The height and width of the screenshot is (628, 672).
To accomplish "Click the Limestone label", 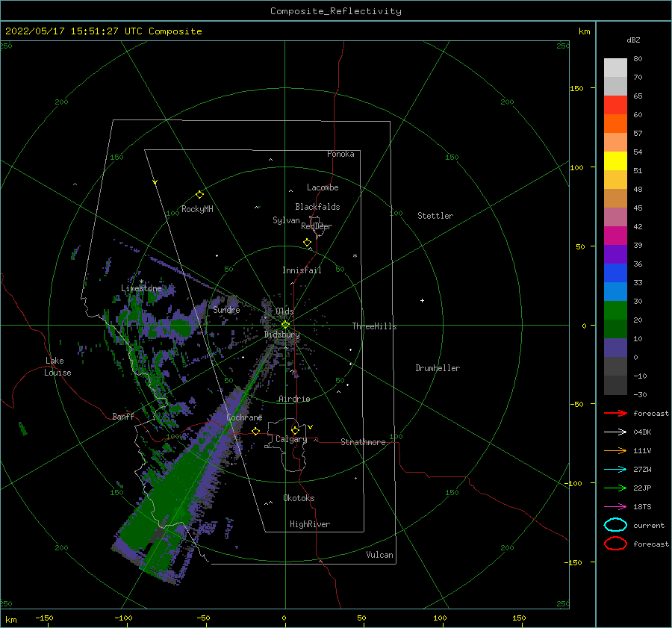I will tap(141, 288).
